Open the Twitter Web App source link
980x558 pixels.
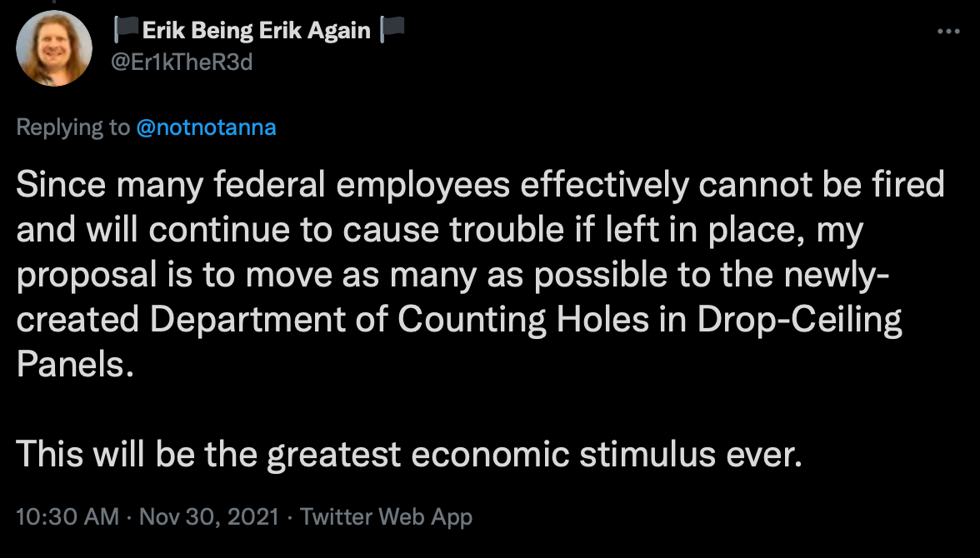click(387, 516)
